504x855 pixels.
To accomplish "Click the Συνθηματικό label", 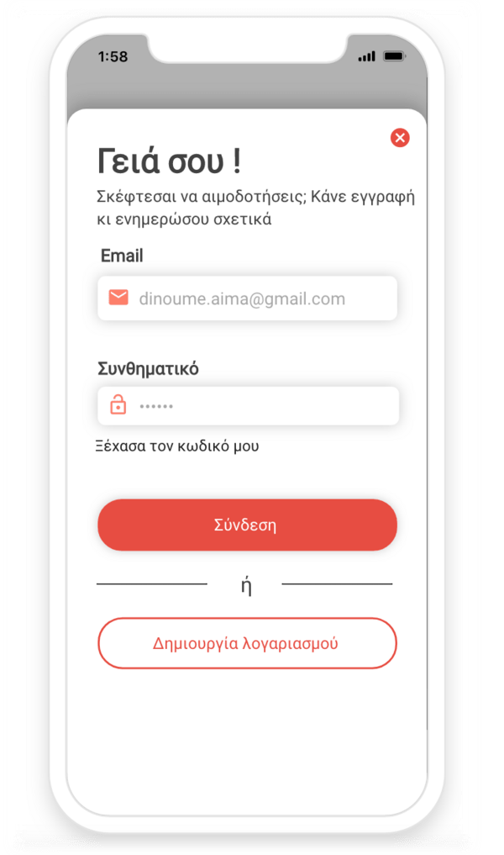I will [148, 368].
